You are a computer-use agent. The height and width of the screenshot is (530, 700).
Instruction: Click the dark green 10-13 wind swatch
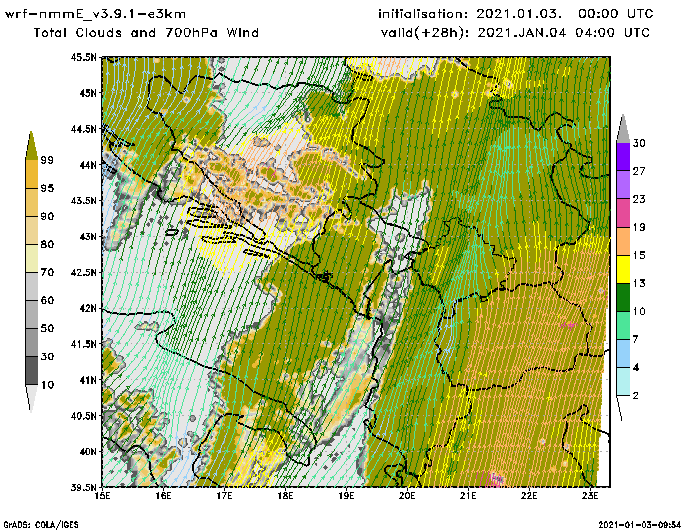(623, 297)
